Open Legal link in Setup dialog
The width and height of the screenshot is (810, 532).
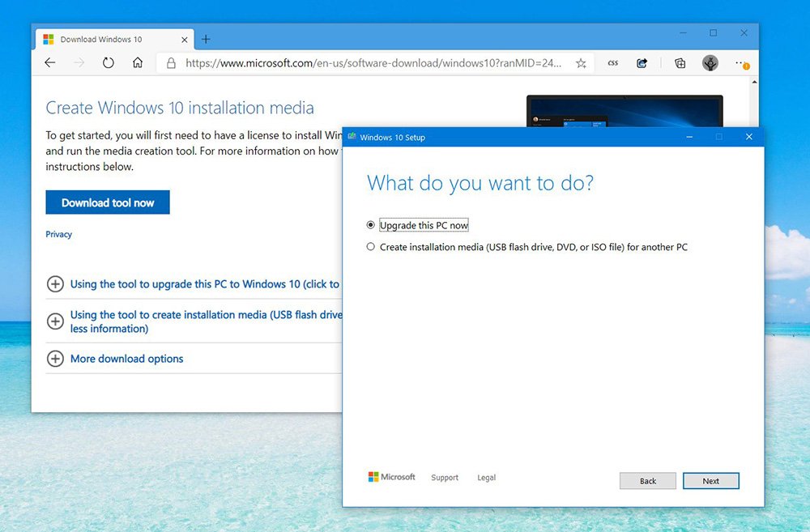coord(487,478)
